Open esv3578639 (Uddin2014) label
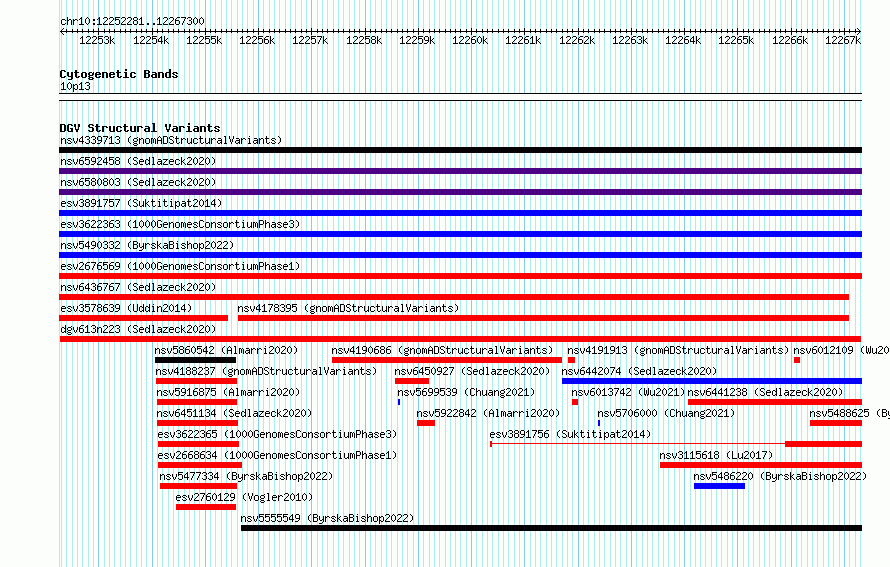Viewport: 890px width, 567px height. [x=126, y=308]
